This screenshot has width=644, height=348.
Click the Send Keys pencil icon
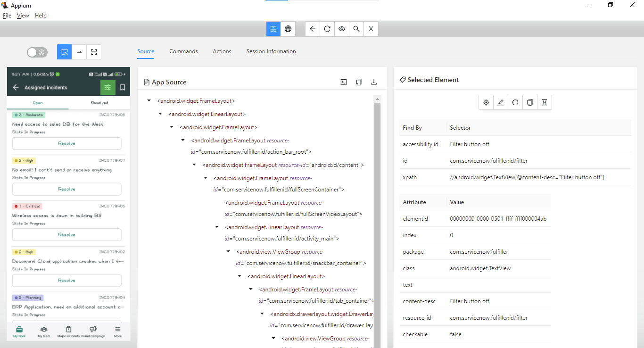pyautogui.click(x=501, y=102)
